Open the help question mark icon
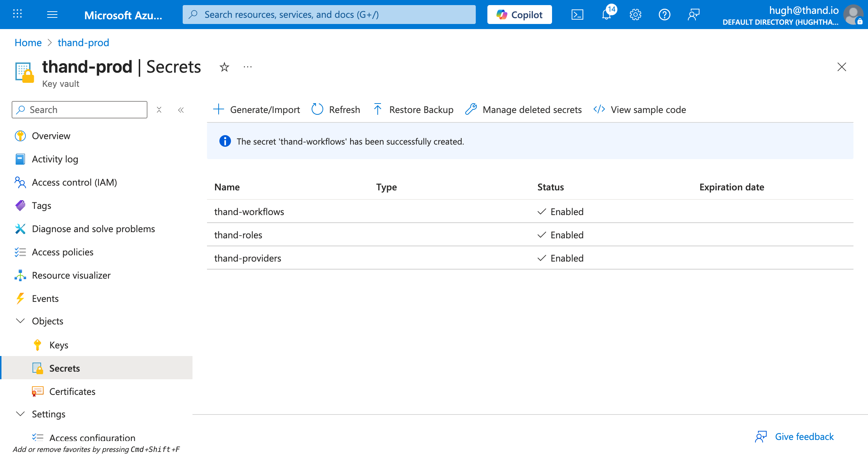 tap(664, 15)
